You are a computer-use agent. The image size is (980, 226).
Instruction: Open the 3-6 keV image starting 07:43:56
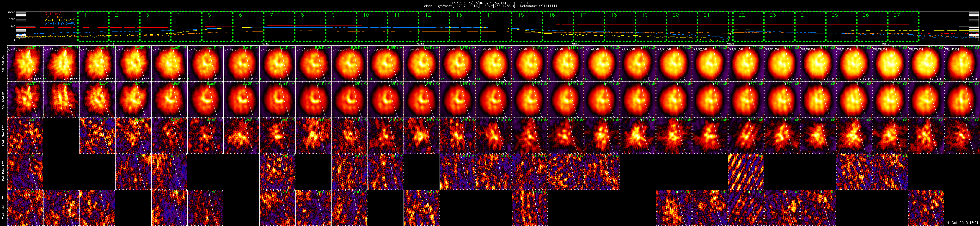[25, 64]
